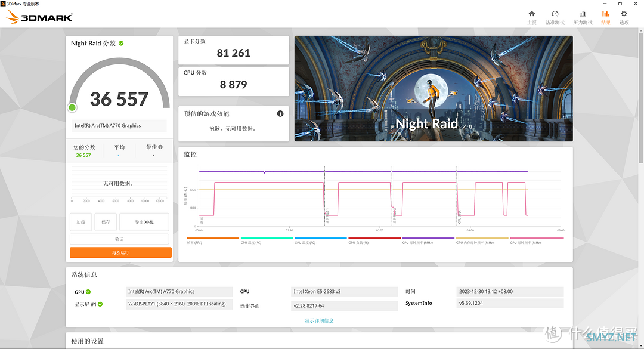Restore the window using the title bar button
This screenshot has height=349, width=644.
tap(620, 4)
